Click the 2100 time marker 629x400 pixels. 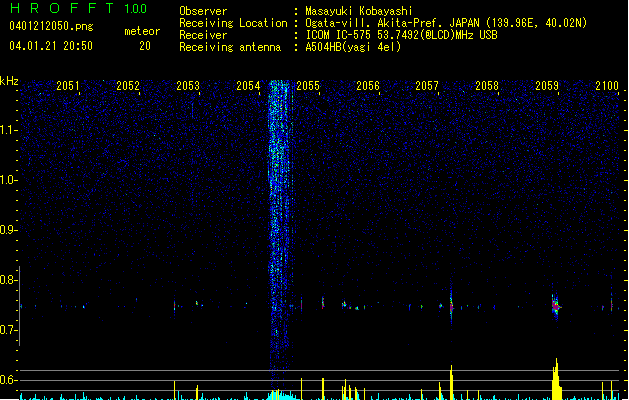[607, 86]
